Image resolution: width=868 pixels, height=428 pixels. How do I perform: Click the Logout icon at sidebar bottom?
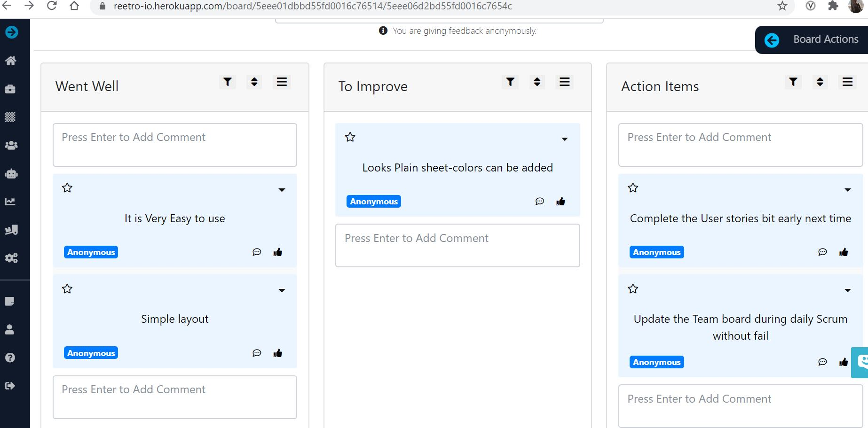11,386
